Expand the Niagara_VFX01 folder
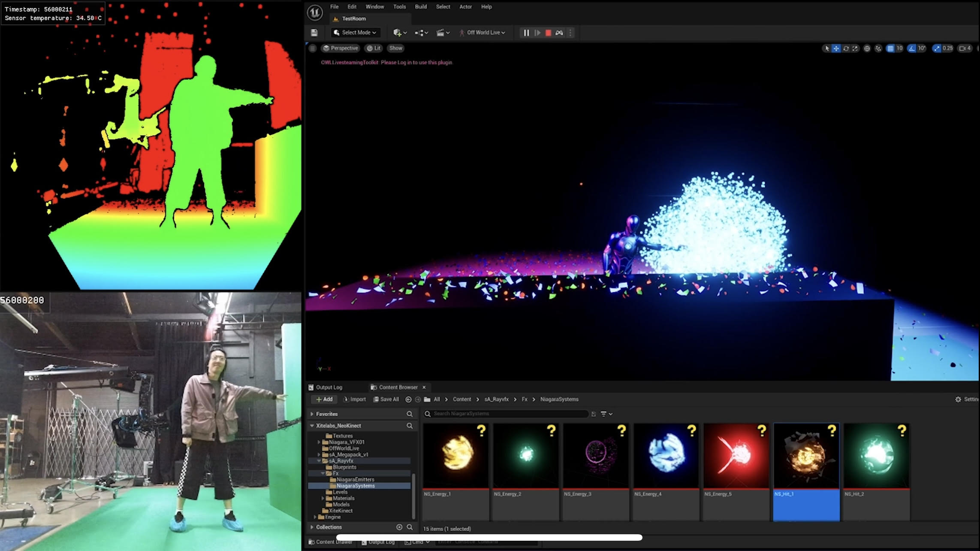This screenshot has height=551, width=980. pyautogui.click(x=319, y=442)
